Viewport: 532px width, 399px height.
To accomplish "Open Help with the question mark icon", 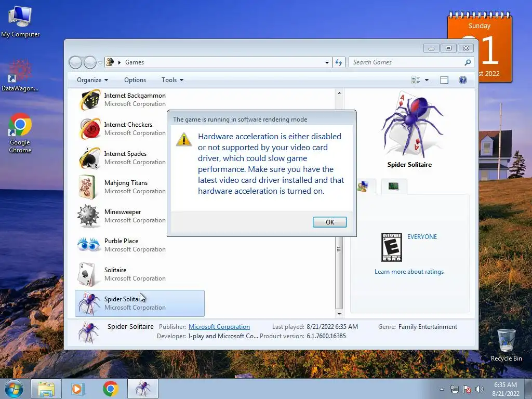I will (x=463, y=80).
